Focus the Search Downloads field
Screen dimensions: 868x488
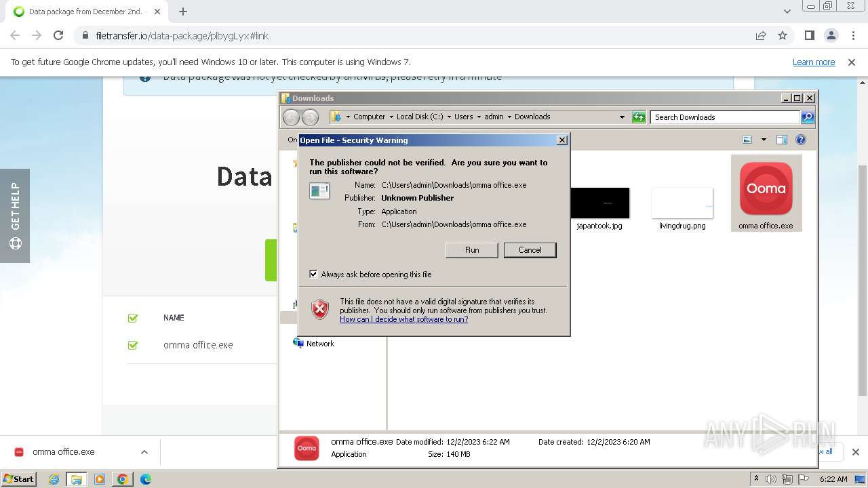pos(724,117)
